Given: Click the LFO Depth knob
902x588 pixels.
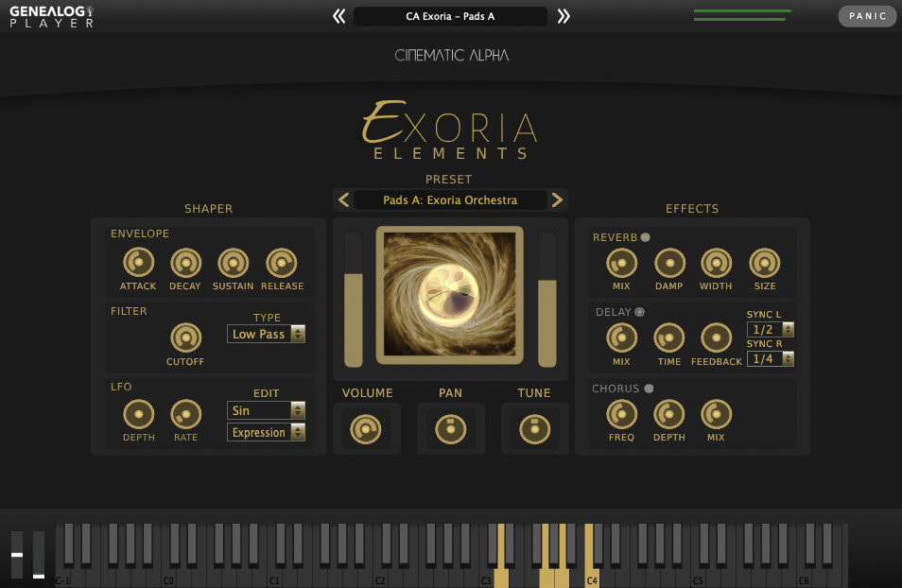Looking at the screenshot, I should coord(139,414).
